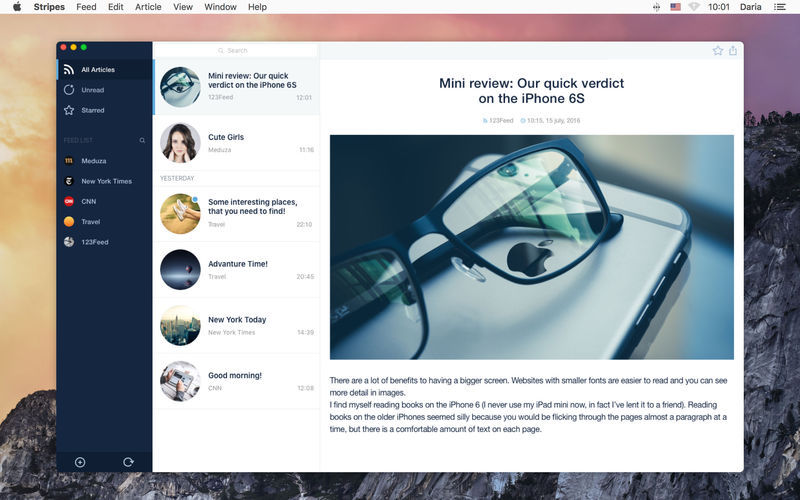Open the Apple menu
Screen dimensions: 800x500
tap(17, 7)
